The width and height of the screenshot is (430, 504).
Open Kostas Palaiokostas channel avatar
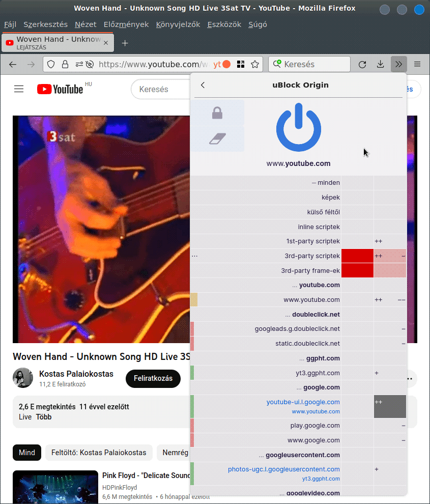pyautogui.click(x=22, y=378)
